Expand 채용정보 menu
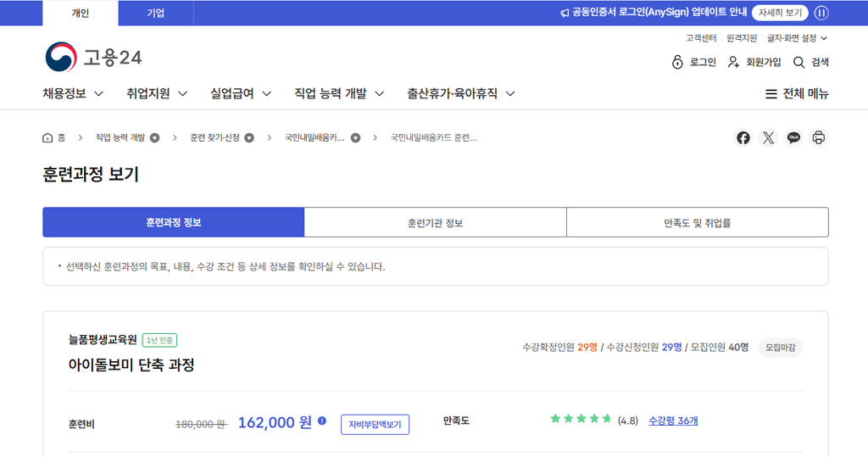868x457 pixels. 73,93
